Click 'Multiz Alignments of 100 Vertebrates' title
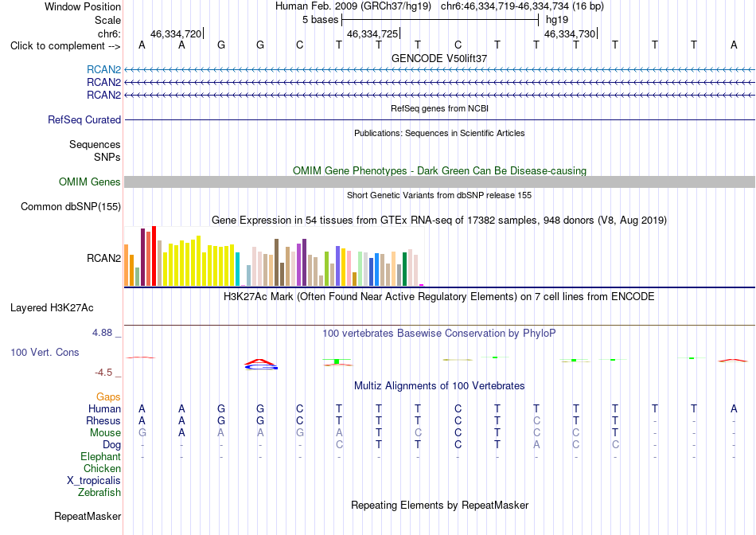The width and height of the screenshot is (756, 535). 439,386
